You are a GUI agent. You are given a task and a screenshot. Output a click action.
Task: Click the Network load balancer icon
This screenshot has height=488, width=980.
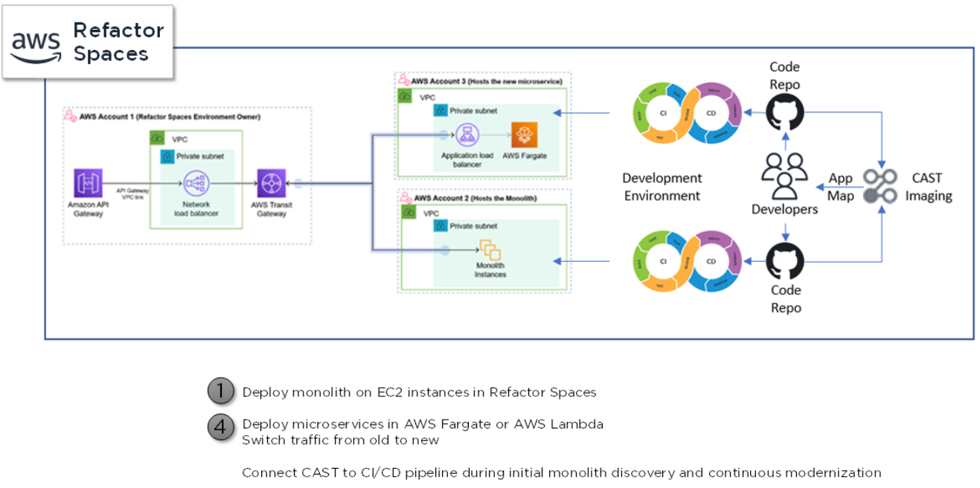point(197,183)
